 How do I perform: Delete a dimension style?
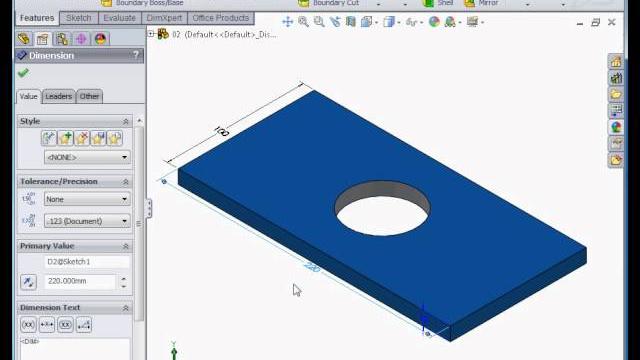coord(82,138)
